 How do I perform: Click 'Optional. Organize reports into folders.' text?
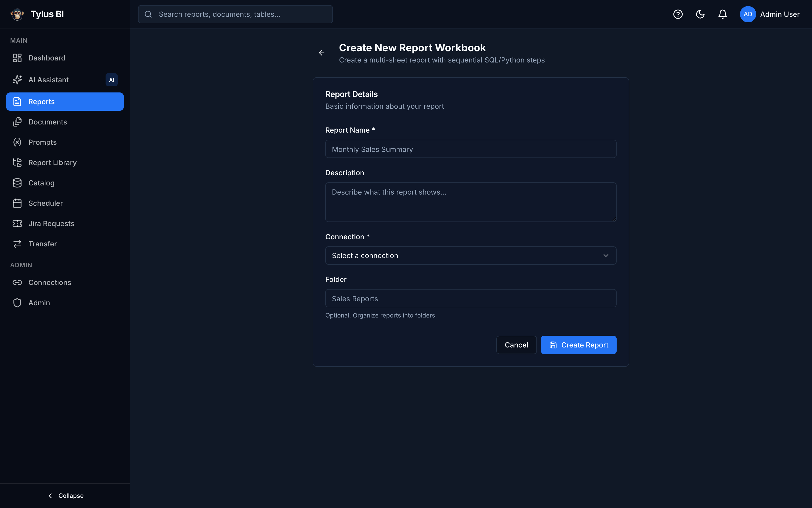point(381,315)
